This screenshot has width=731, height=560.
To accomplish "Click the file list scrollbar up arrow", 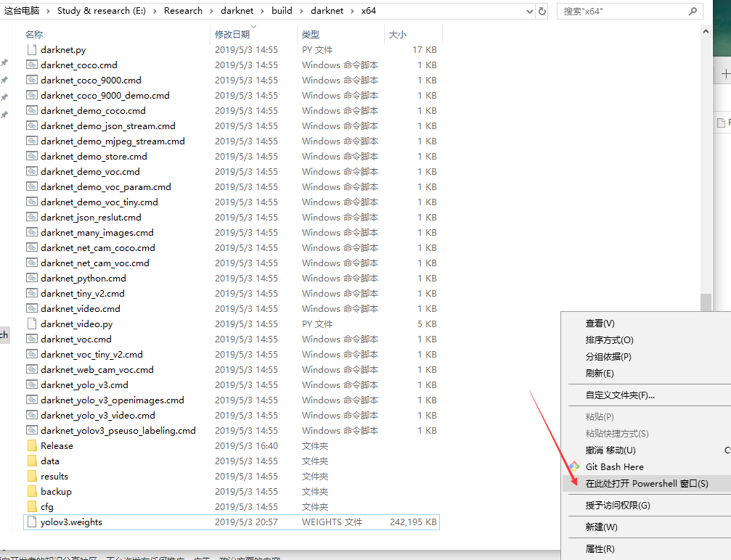I will tap(706, 32).
